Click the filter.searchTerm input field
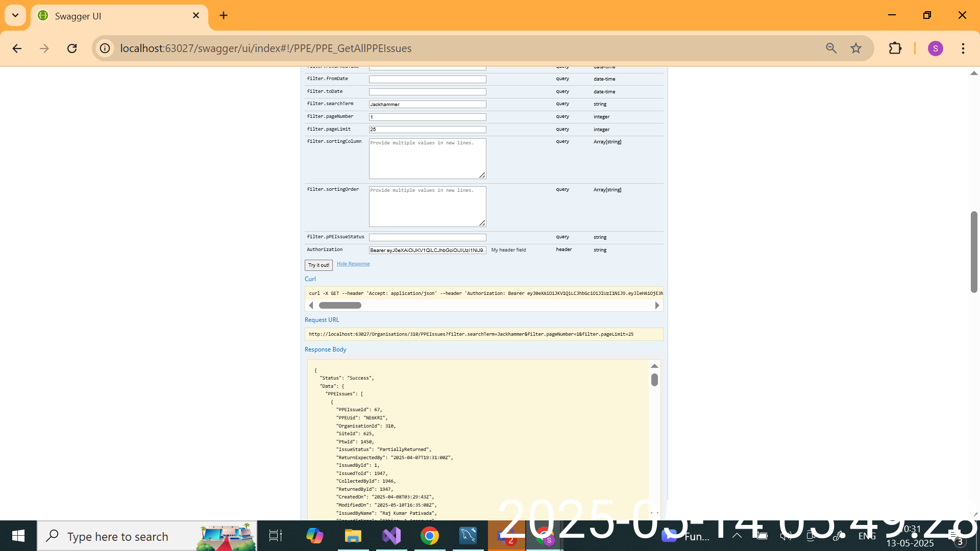Screen dimensions: 980x551 [x=427, y=104]
